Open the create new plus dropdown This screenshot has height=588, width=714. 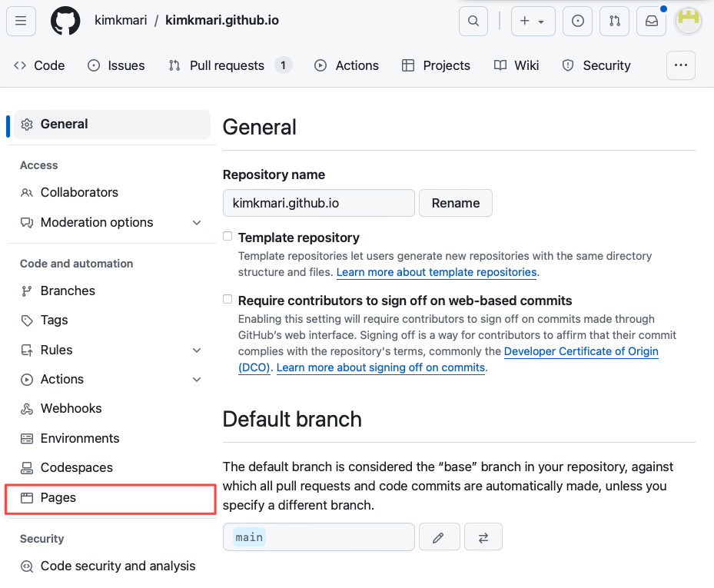(x=532, y=21)
